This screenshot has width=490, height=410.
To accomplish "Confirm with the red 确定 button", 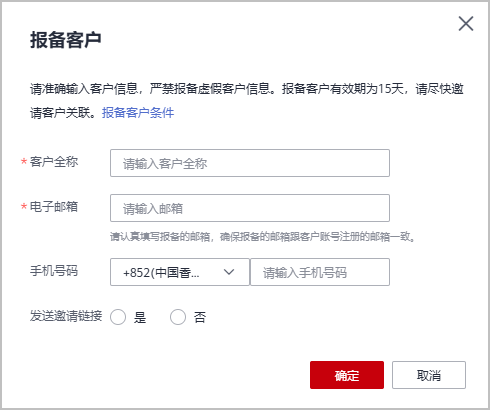I will [x=347, y=375].
